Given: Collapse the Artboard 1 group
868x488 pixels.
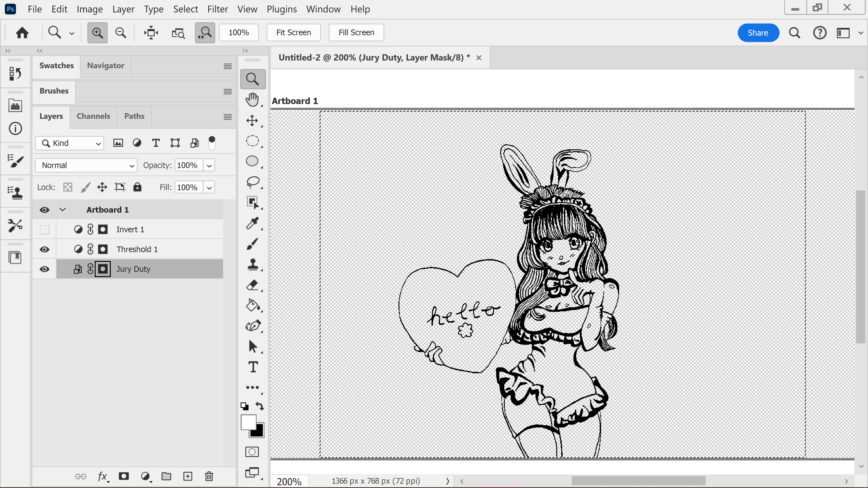Looking at the screenshot, I should click(x=63, y=209).
